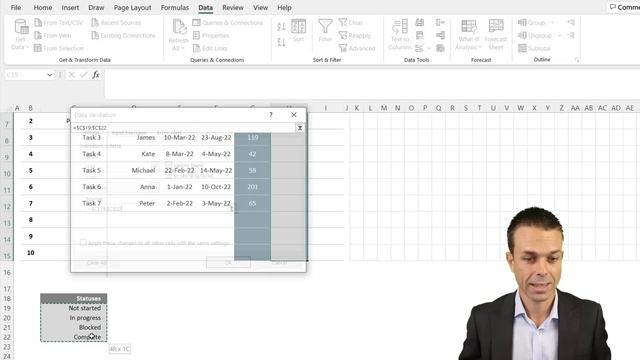Image resolution: width=640 pixels, height=360 pixels.
Task: Open the custom Sort dialog
Action: point(298,31)
